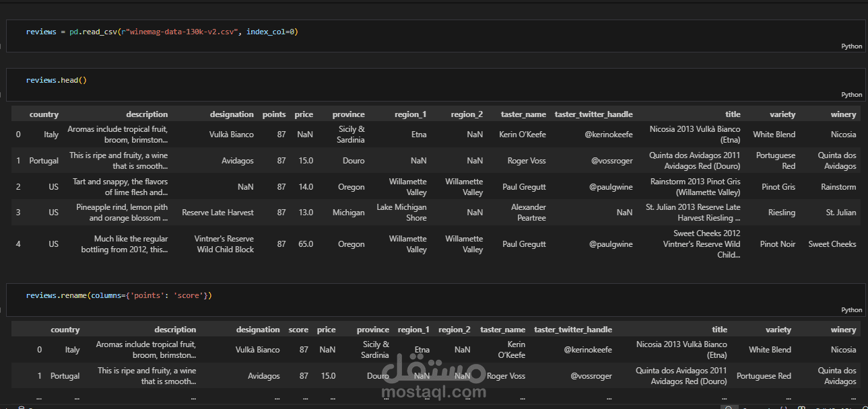Click 'country' header in head() output table
This screenshot has width=868, height=409.
click(44, 114)
